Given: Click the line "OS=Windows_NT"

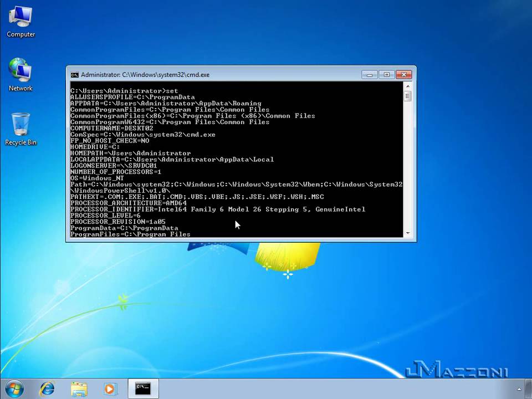Looking at the screenshot, I should pyautogui.click(x=97, y=178).
